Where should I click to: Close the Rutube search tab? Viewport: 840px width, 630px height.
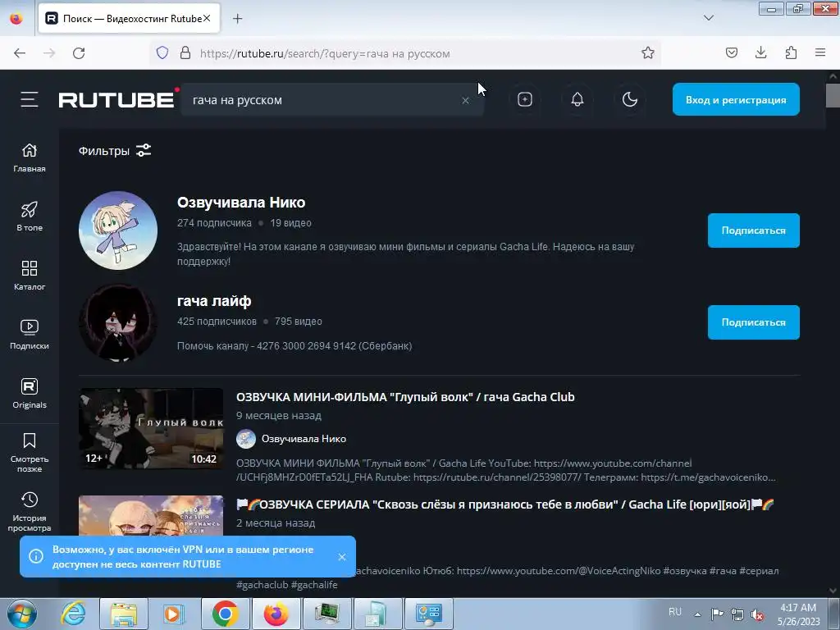(x=207, y=18)
